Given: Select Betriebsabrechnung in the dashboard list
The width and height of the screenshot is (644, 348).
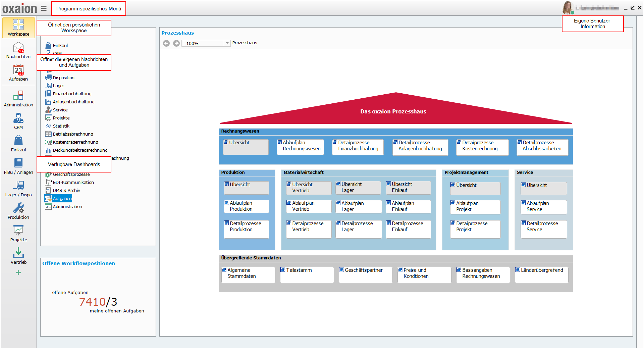Looking at the screenshot, I should click(69, 134).
